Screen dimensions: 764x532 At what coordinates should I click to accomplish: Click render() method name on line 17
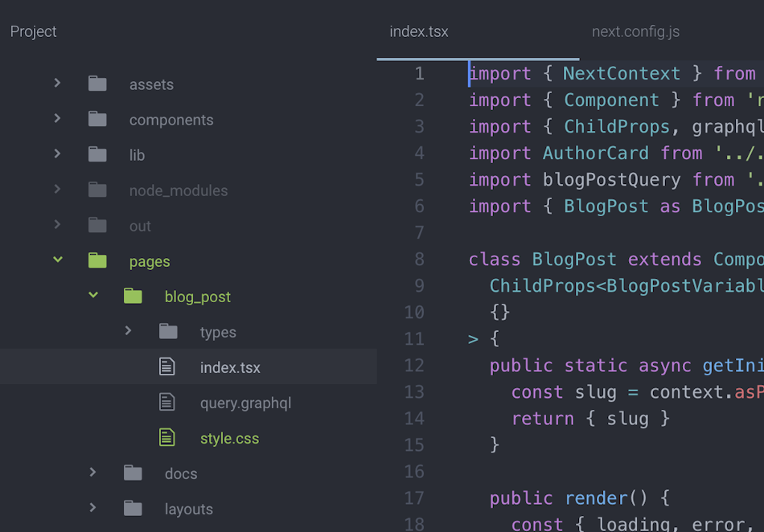(596, 498)
